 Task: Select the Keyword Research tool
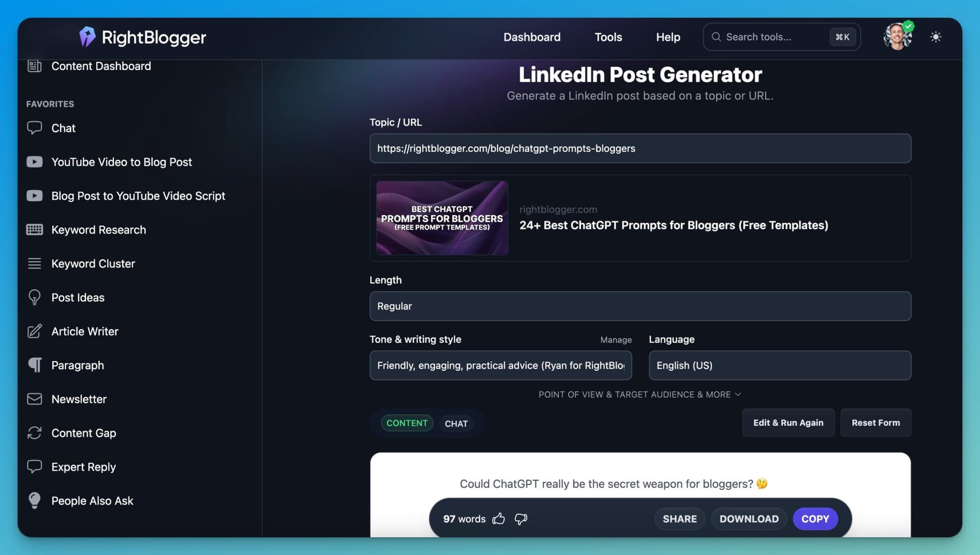pyautogui.click(x=99, y=230)
